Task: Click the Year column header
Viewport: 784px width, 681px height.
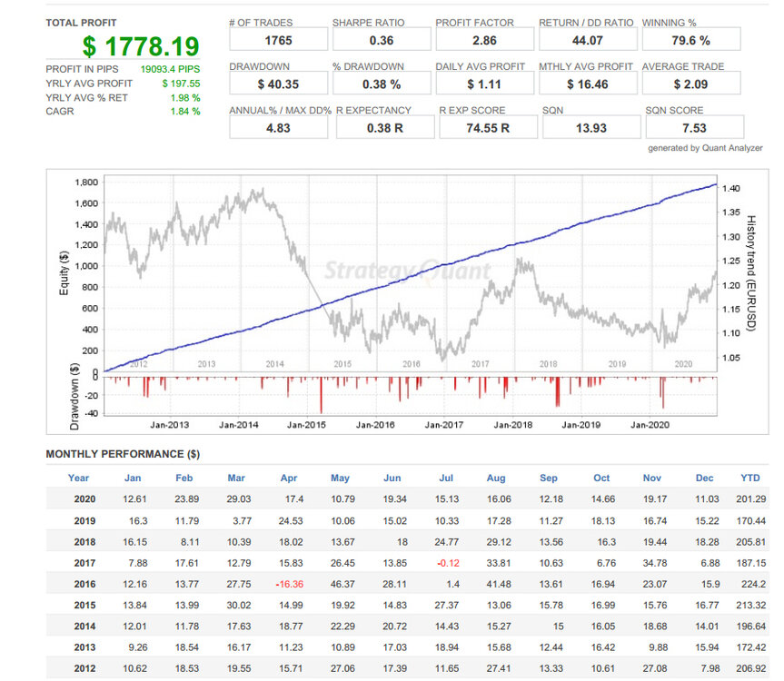Action: coord(78,479)
